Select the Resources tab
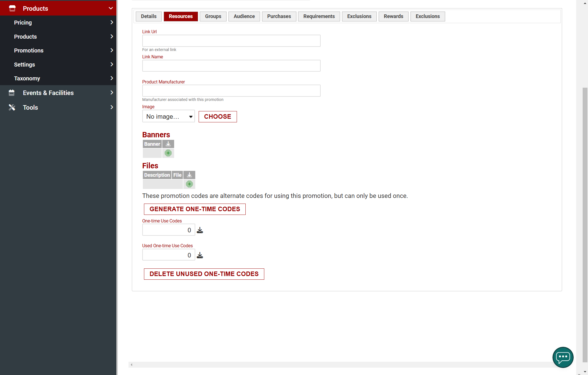The image size is (588, 375). 181,16
